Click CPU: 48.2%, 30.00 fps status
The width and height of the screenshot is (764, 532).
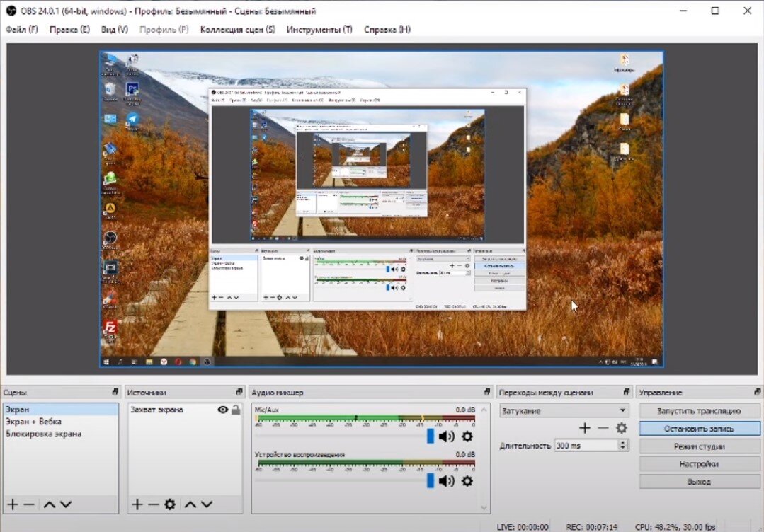coord(675,526)
